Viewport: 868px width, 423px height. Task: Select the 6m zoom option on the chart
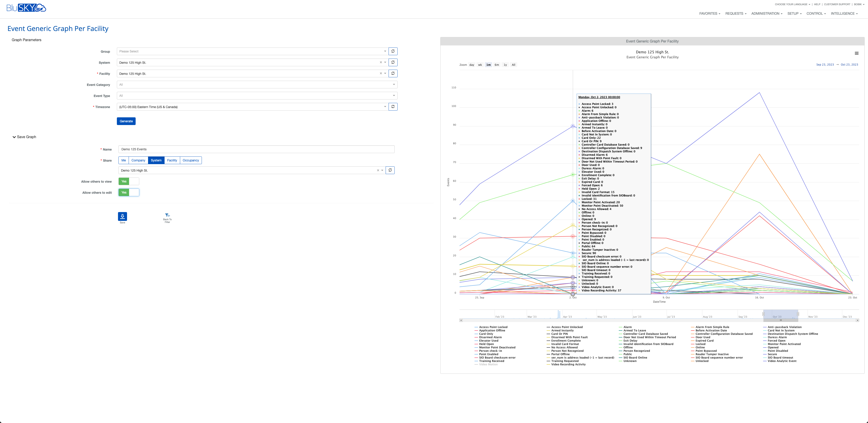click(x=497, y=65)
